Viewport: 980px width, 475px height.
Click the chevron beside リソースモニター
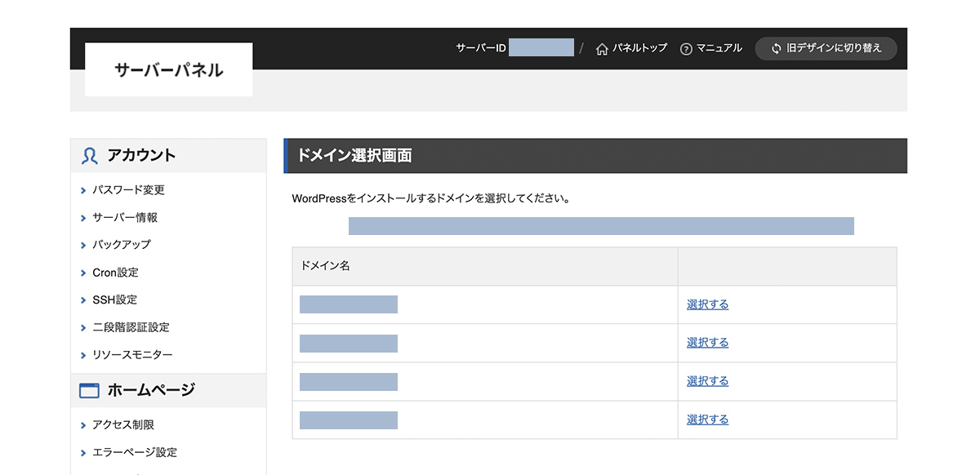coord(83,355)
